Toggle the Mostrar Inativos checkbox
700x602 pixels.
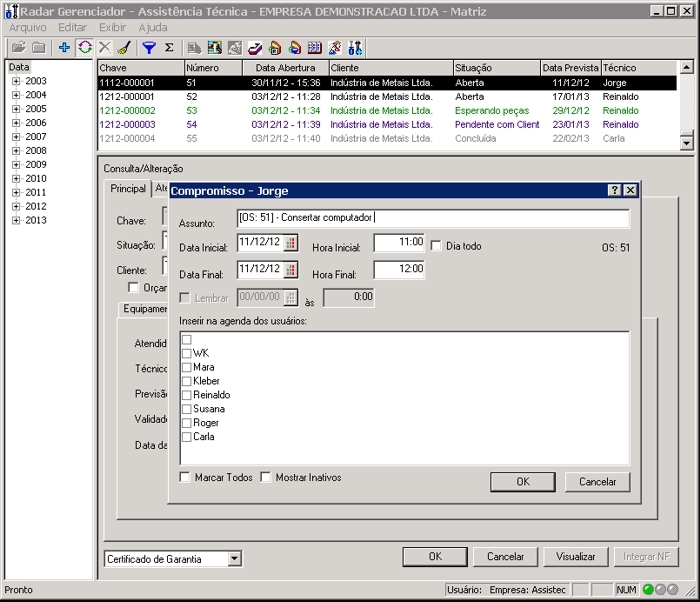[x=266, y=478]
